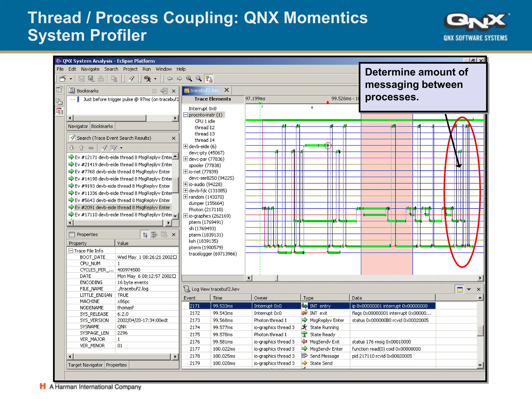Click the binary data toolbar icon

[x=114, y=78]
